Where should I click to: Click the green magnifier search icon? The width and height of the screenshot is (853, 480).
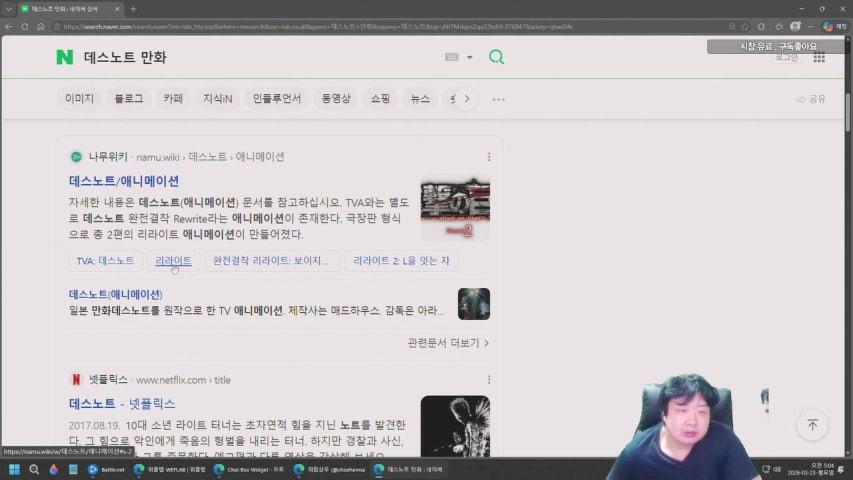click(496, 57)
